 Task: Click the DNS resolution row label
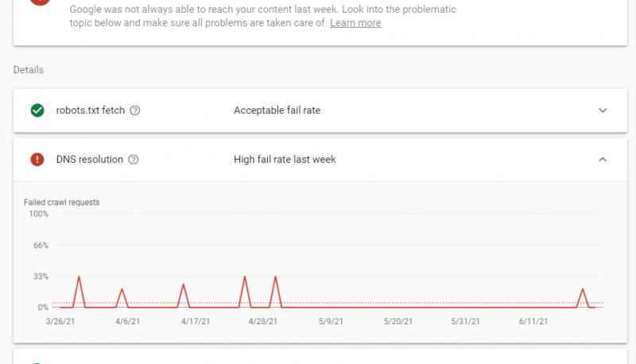[x=90, y=159]
